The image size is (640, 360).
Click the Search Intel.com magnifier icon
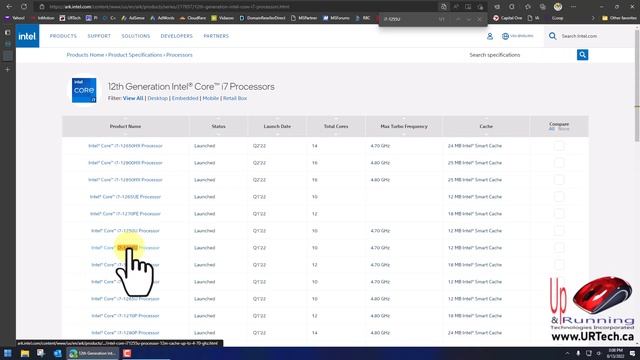coord(552,36)
